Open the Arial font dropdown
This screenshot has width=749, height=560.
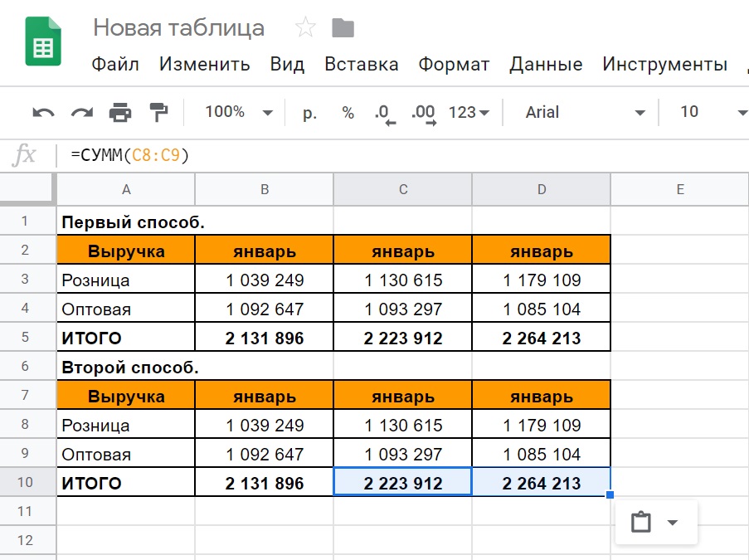pos(585,112)
